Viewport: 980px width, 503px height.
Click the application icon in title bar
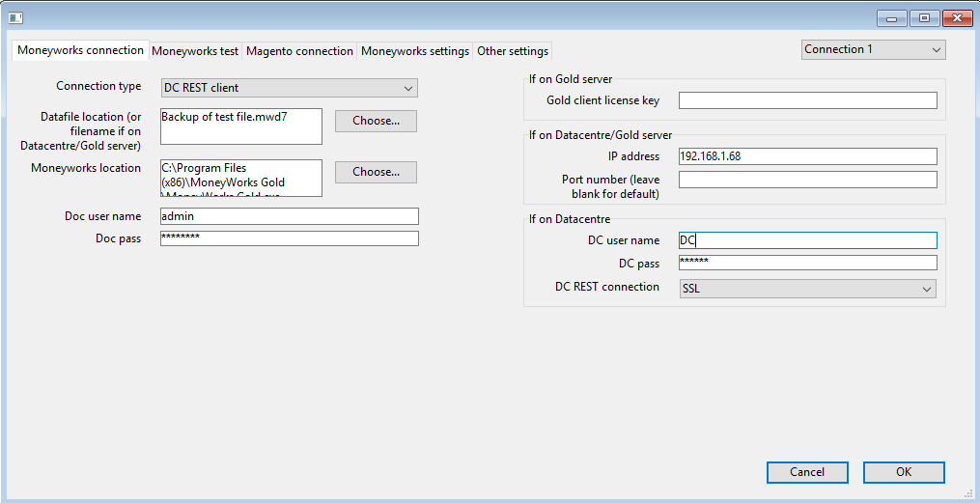pyautogui.click(x=15, y=17)
